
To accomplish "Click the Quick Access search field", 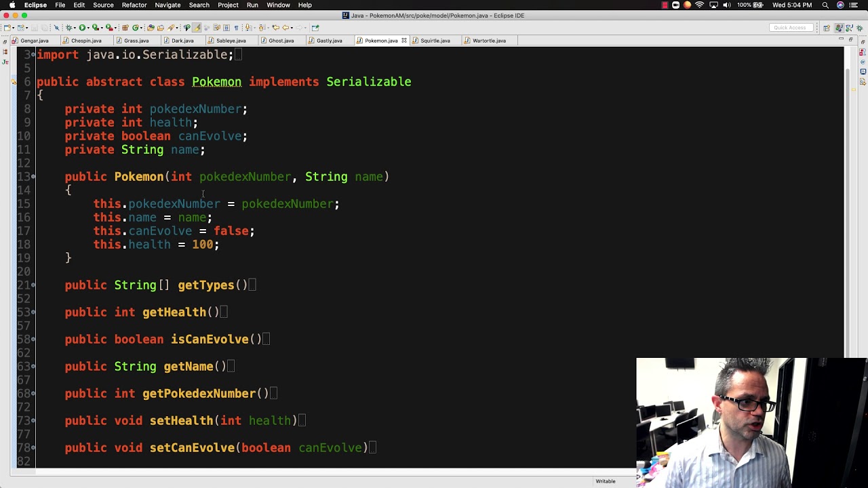I will (x=790, y=27).
